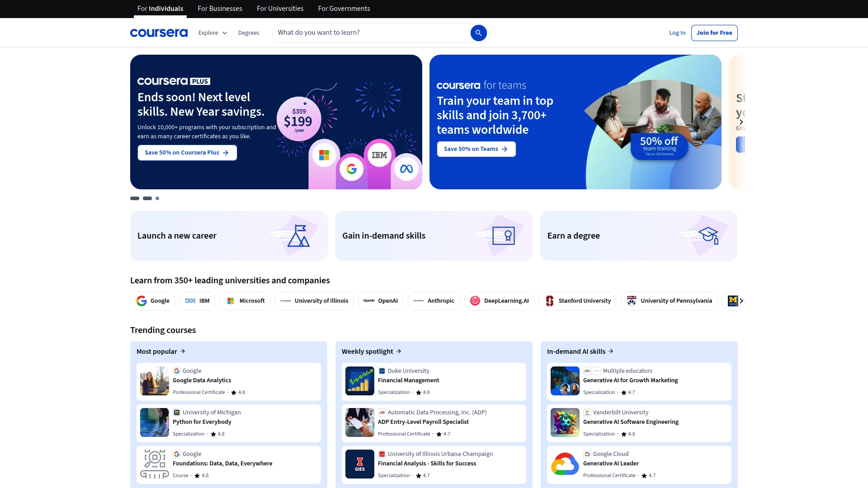Click the partner logos right arrow
Viewport: 868px width, 488px height.
[x=741, y=300]
